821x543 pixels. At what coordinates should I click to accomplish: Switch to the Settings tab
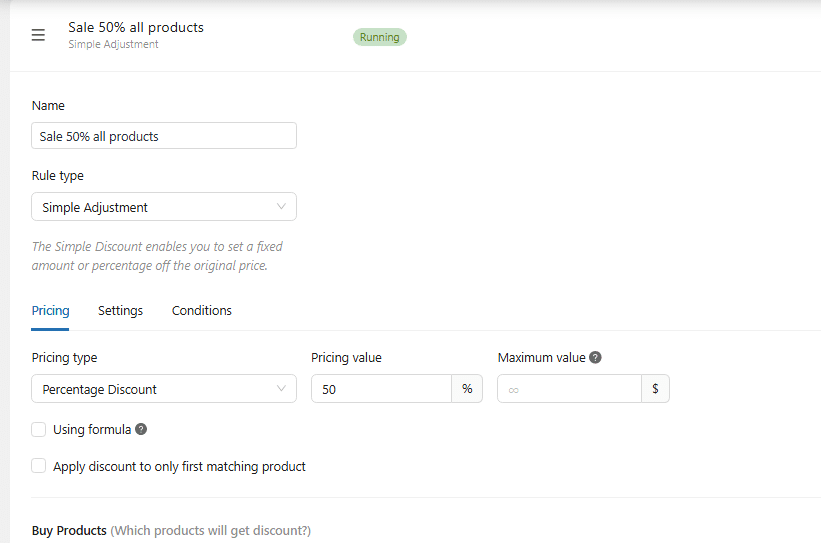[x=120, y=311]
